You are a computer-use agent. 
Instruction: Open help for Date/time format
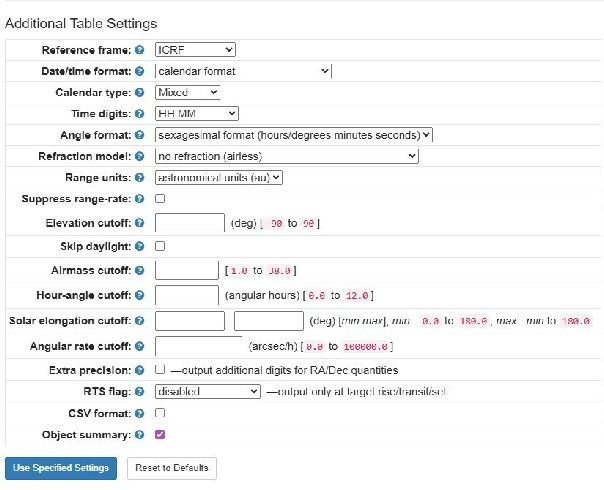coord(140,71)
